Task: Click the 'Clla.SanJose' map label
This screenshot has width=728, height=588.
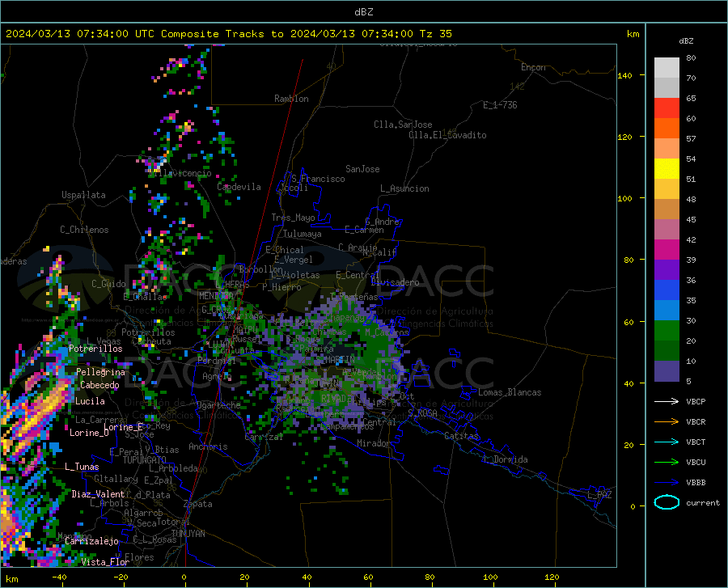Action: click(x=403, y=125)
